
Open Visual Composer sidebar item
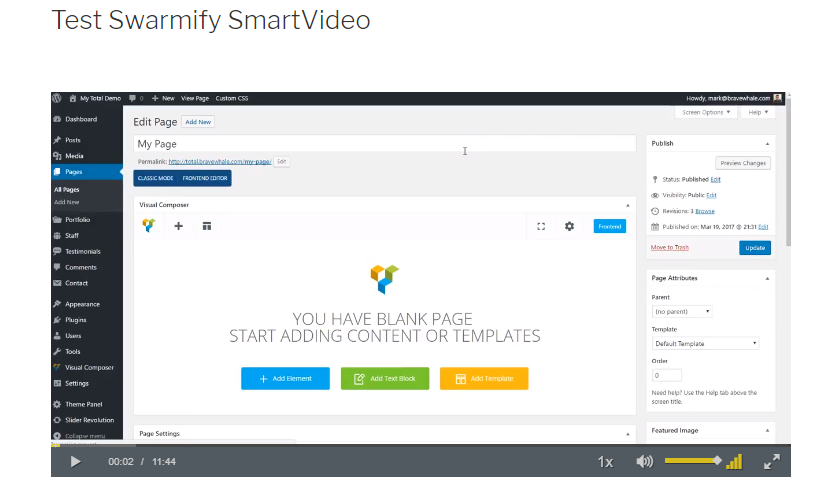(89, 367)
